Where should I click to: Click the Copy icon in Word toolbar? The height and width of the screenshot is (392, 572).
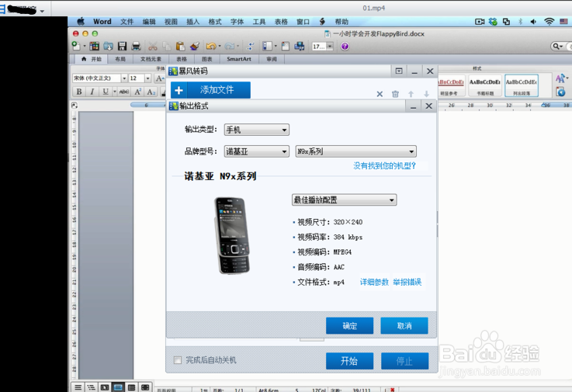166,46
